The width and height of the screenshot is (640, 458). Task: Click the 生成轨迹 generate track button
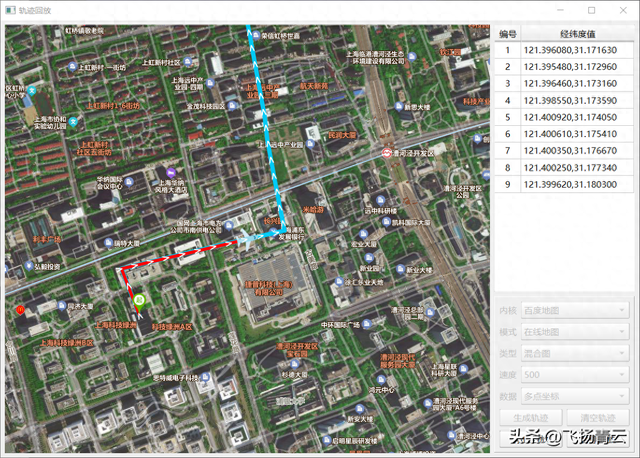531,418
